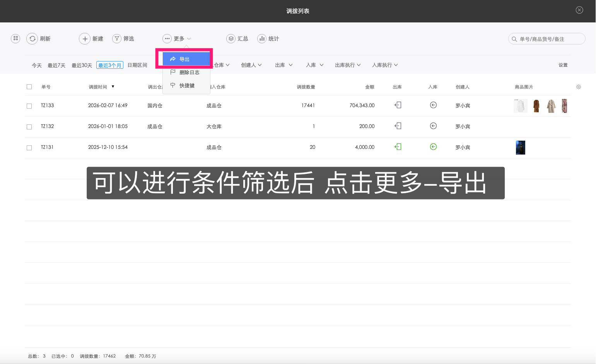Select the Export option with share icon

(185, 58)
